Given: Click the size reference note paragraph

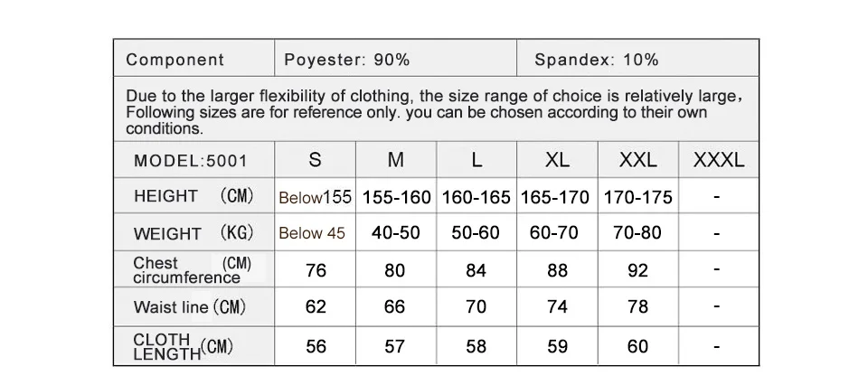Looking at the screenshot, I should [x=436, y=112].
